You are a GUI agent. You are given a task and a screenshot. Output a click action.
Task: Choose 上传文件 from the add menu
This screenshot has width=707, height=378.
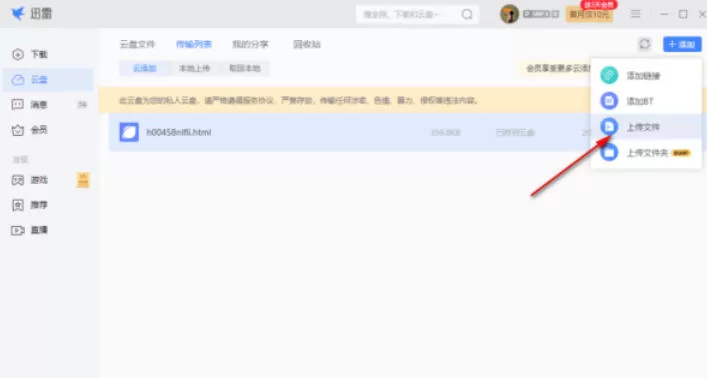pos(646,127)
